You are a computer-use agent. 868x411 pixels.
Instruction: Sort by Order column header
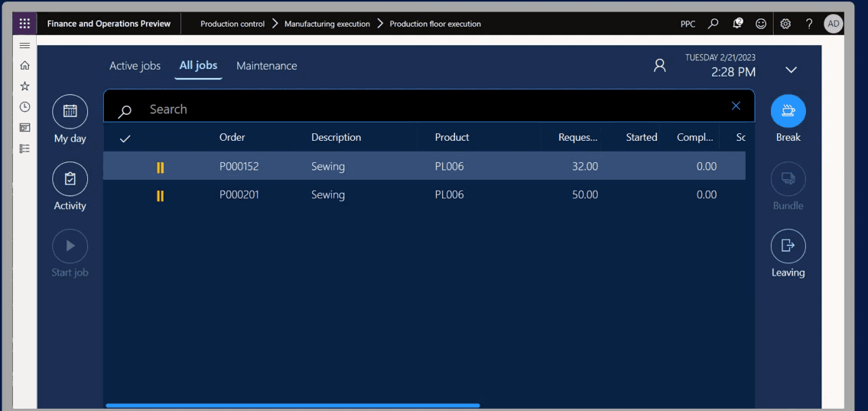pos(232,137)
